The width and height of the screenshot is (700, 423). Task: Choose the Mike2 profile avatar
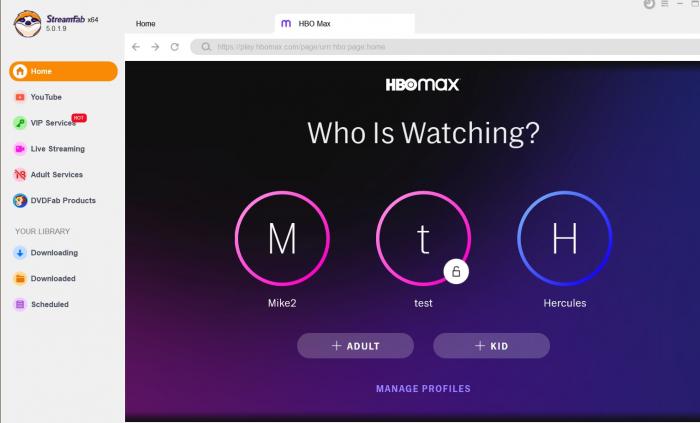pos(282,238)
